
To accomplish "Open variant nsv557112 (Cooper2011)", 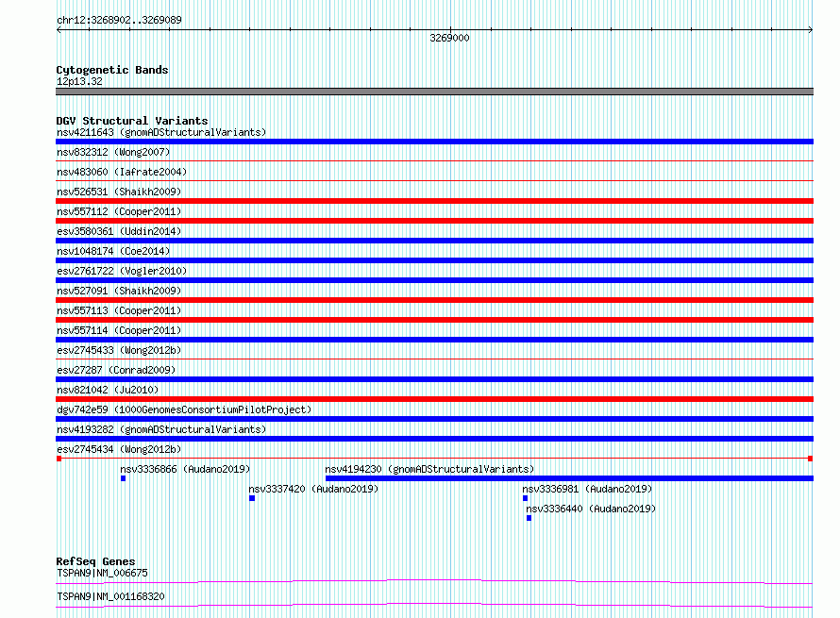I will click(119, 211).
